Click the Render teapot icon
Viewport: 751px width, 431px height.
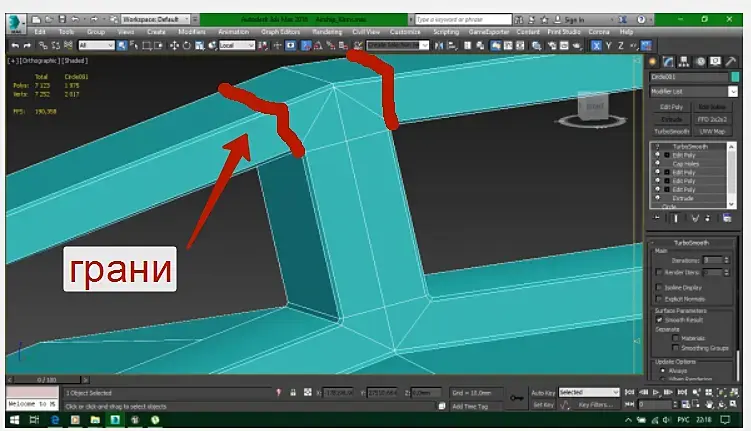(x=577, y=45)
